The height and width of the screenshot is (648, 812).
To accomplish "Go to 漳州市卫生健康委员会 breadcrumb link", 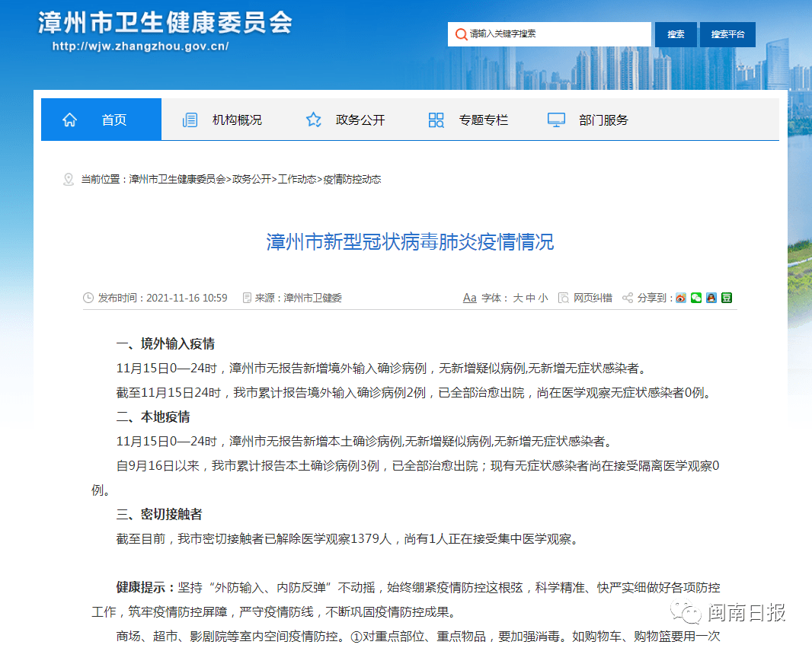I will [177, 179].
